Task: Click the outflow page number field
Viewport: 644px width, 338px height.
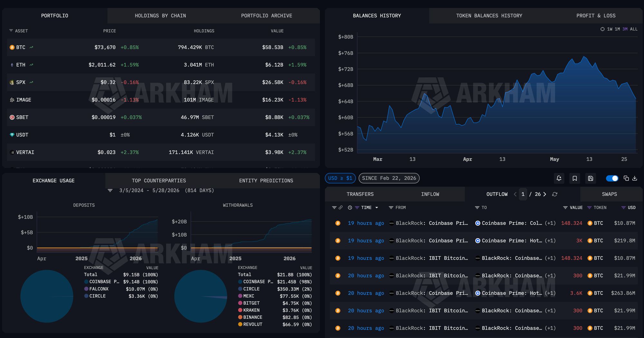Action: click(x=523, y=194)
